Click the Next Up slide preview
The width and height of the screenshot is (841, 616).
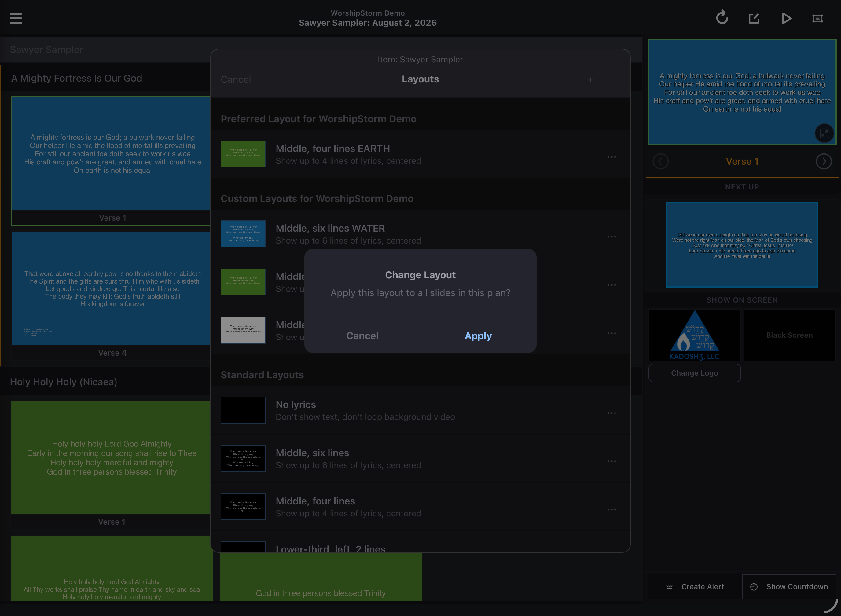coord(742,245)
